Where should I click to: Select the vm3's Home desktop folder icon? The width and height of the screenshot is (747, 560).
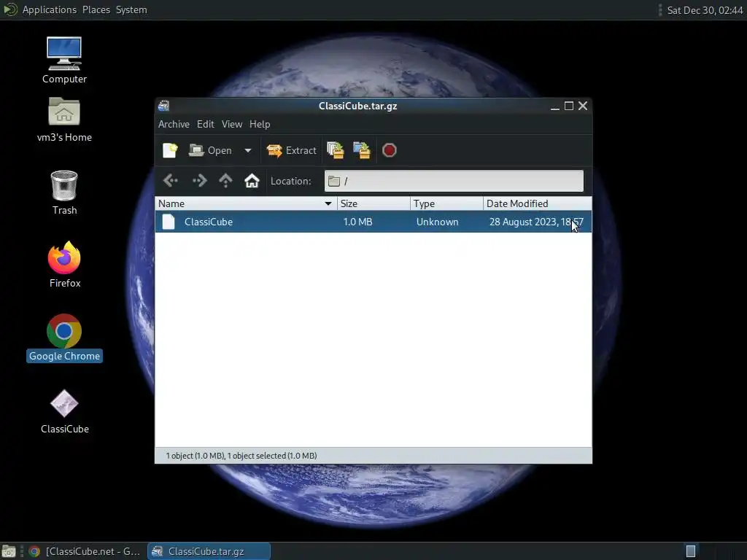[64, 120]
